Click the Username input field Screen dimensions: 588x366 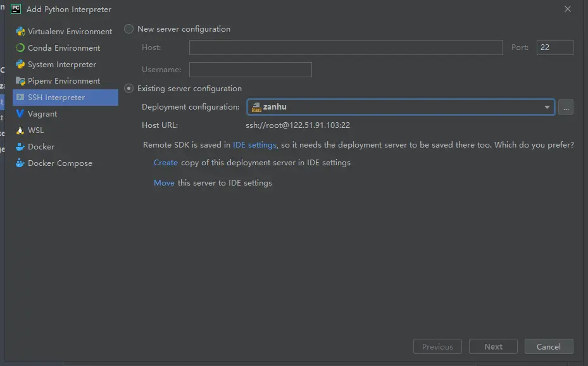click(x=251, y=70)
